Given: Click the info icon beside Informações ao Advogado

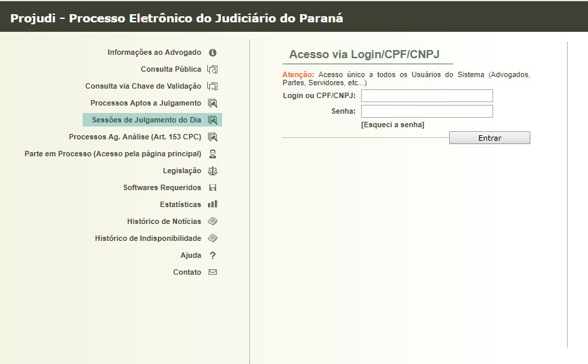Looking at the screenshot, I should [x=213, y=53].
